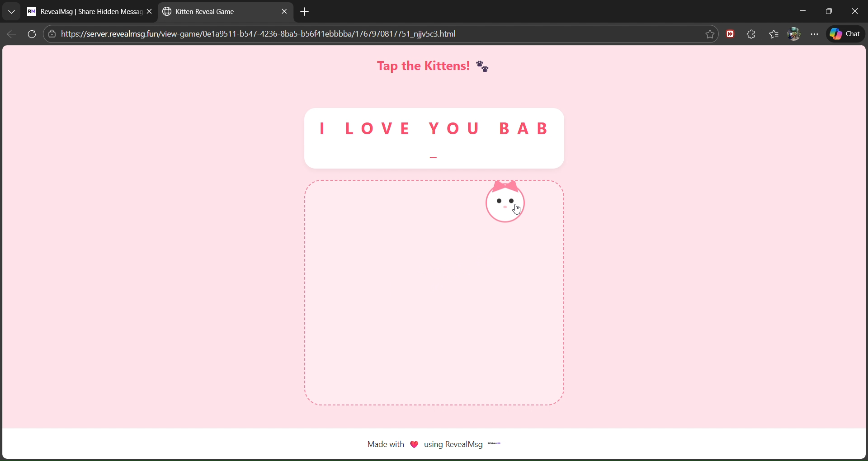Click the browser refresh icon
Image resolution: width=868 pixels, height=461 pixels.
32,34
